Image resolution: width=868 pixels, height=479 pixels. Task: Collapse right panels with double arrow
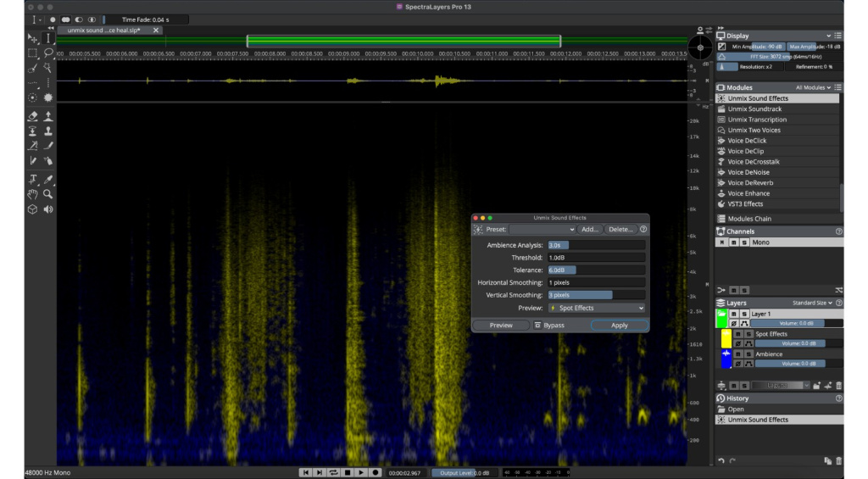[x=721, y=28]
